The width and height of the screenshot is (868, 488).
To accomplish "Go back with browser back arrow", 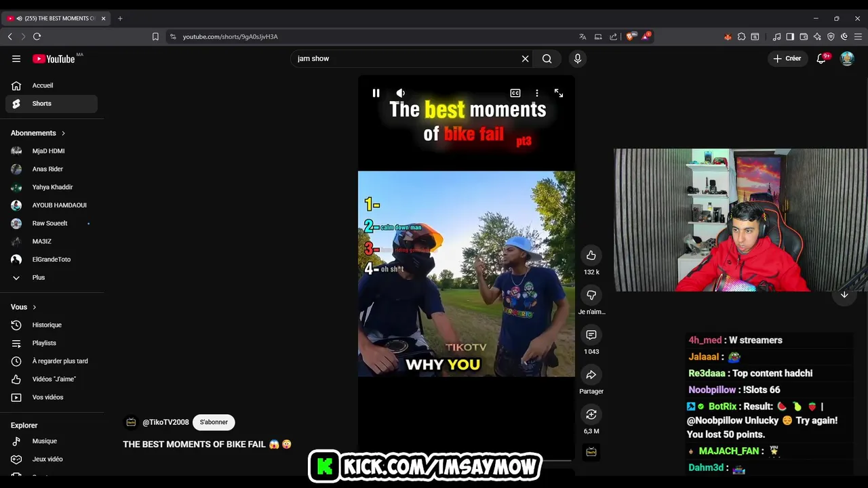I will click(x=9, y=37).
